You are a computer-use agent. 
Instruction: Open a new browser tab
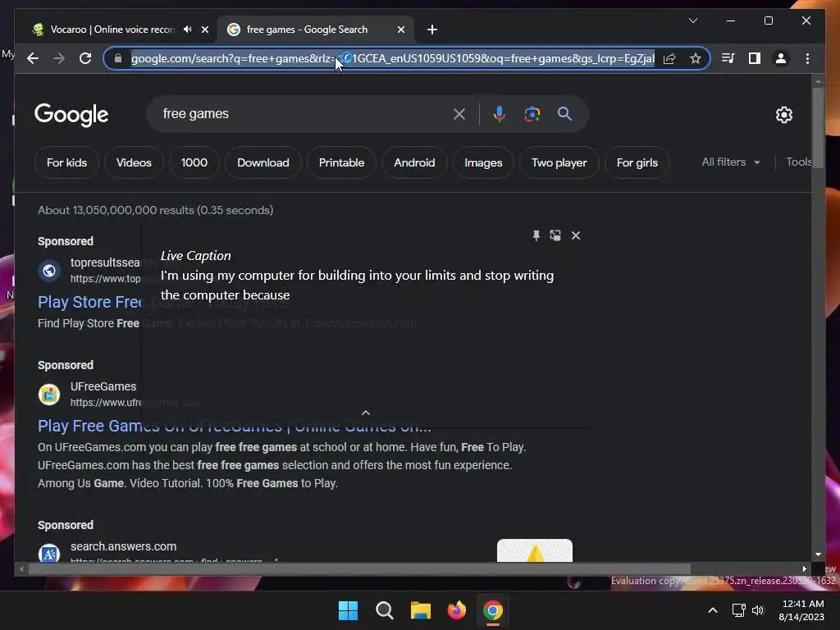432,30
